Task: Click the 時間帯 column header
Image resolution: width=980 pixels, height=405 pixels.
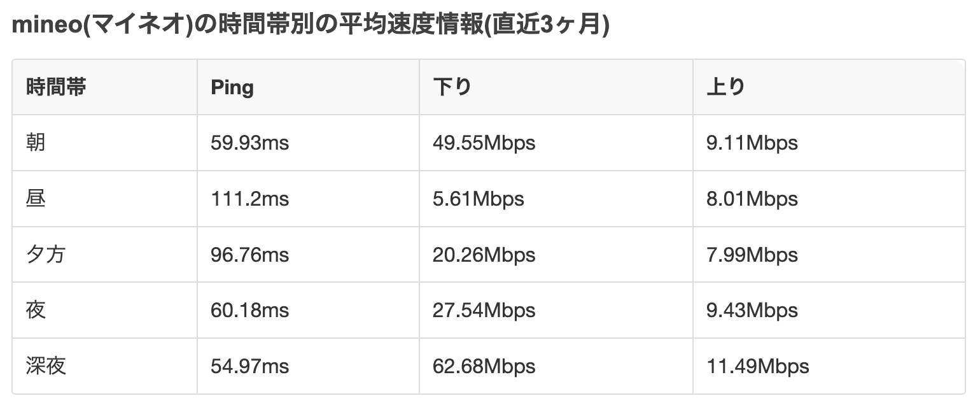Action: 56,87
